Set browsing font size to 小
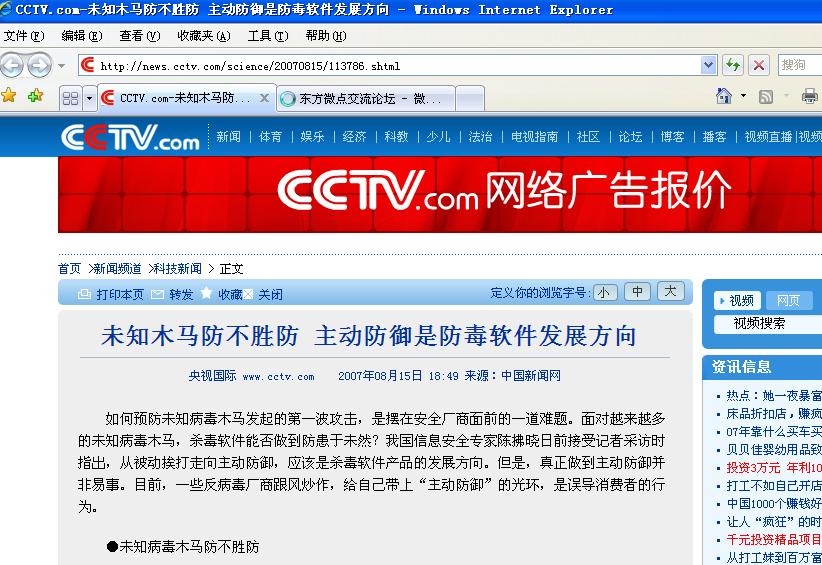 tap(605, 292)
